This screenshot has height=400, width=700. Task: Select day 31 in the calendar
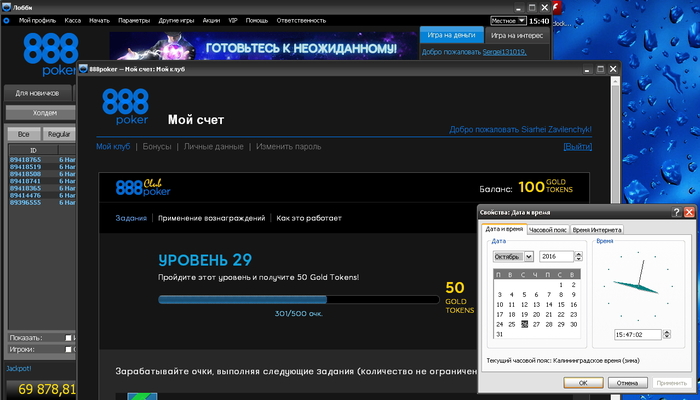tap(500, 334)
